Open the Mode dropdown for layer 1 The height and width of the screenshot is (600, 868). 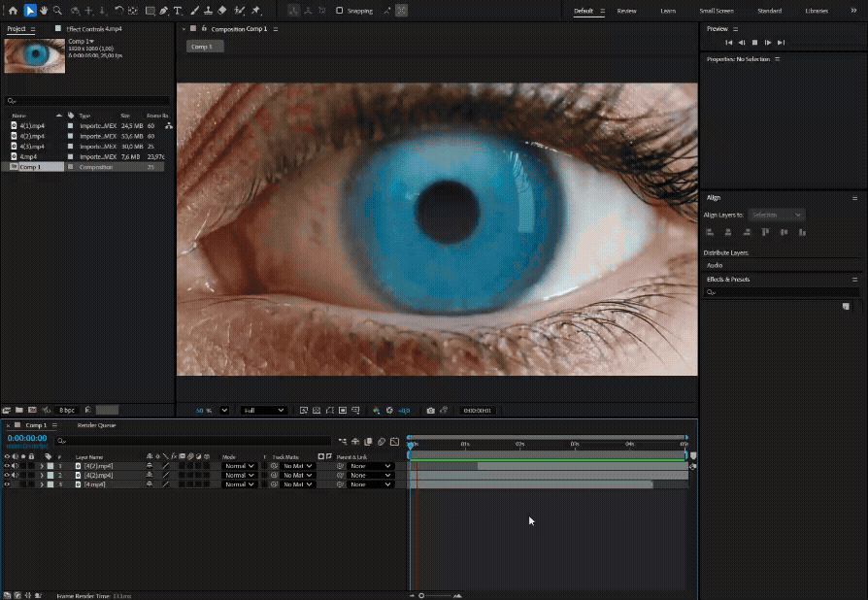(x=238, y=466)
